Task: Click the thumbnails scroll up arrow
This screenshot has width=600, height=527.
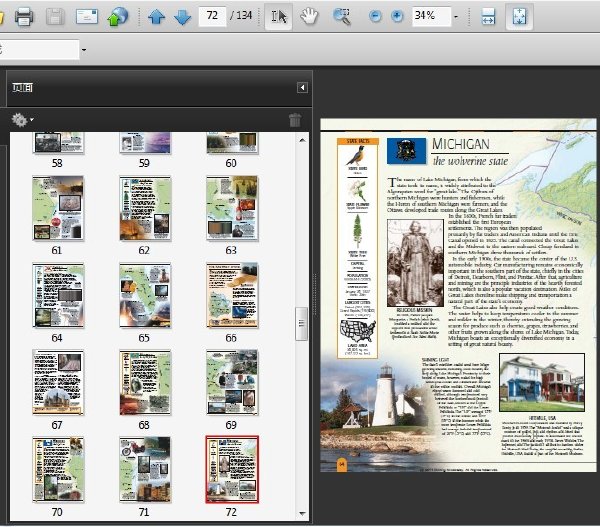Action: (302, 140)
